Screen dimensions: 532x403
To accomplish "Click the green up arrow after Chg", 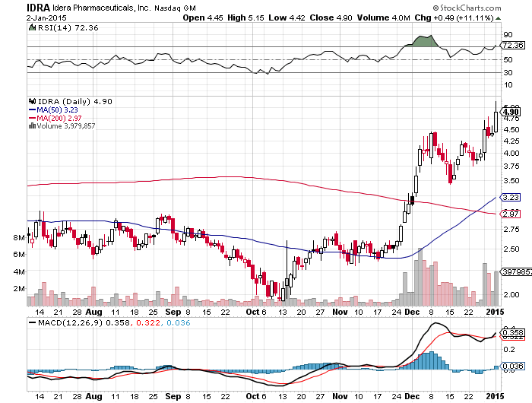I will (x=498, y=18).
